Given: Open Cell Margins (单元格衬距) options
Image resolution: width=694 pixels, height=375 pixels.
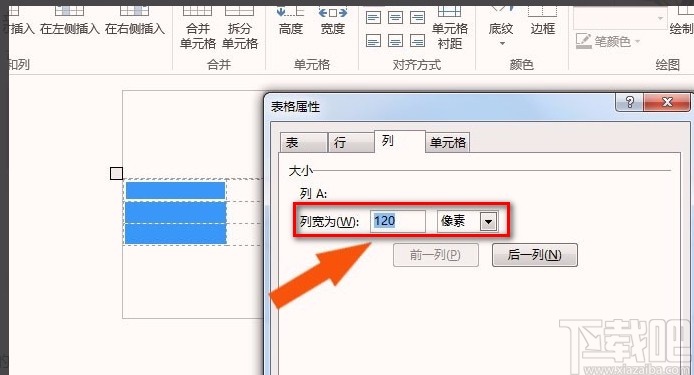Looking at the screenshot, I should point(450,27).
